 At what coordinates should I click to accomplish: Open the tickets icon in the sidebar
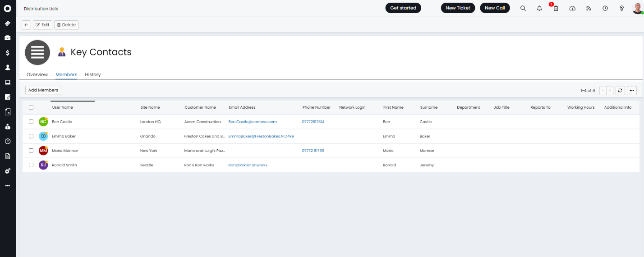coord(8,23)
